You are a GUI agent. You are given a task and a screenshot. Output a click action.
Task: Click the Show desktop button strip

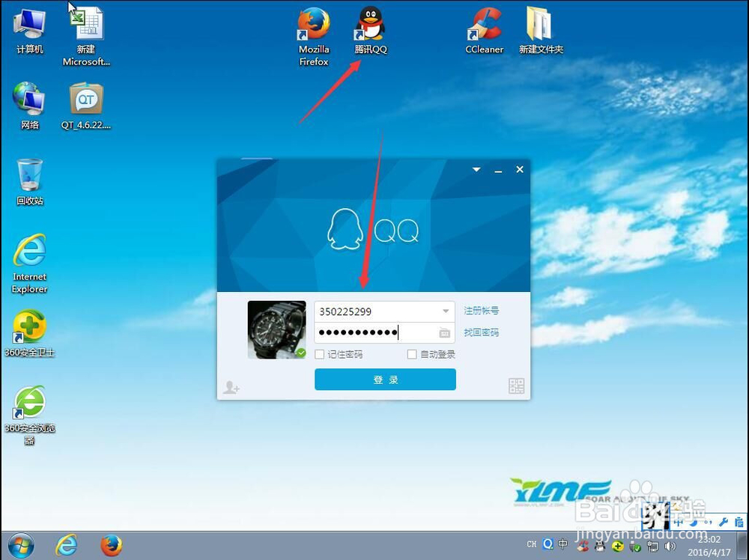coord(743,546)
